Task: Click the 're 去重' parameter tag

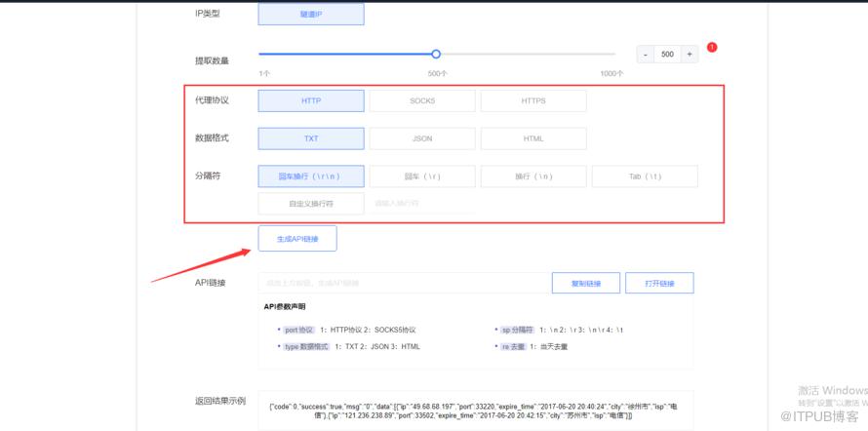Action: coord(513,346)
